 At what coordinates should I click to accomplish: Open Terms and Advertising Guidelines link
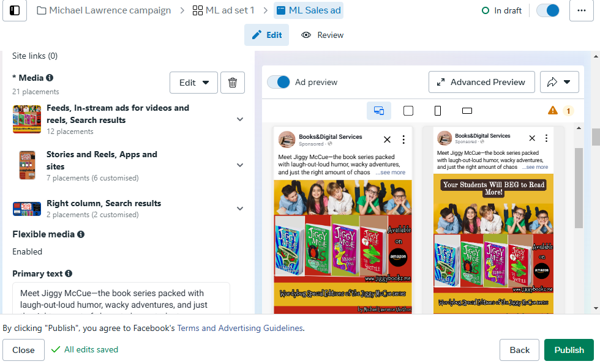pyautogui.click(x=240, y=328)
